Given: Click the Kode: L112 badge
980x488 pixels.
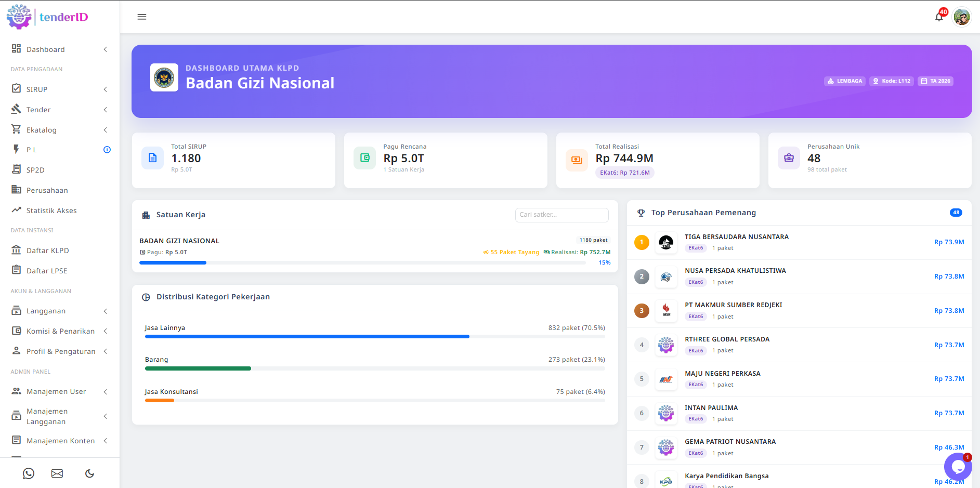Looking at the screenshot, I should [x=892, y=81].
